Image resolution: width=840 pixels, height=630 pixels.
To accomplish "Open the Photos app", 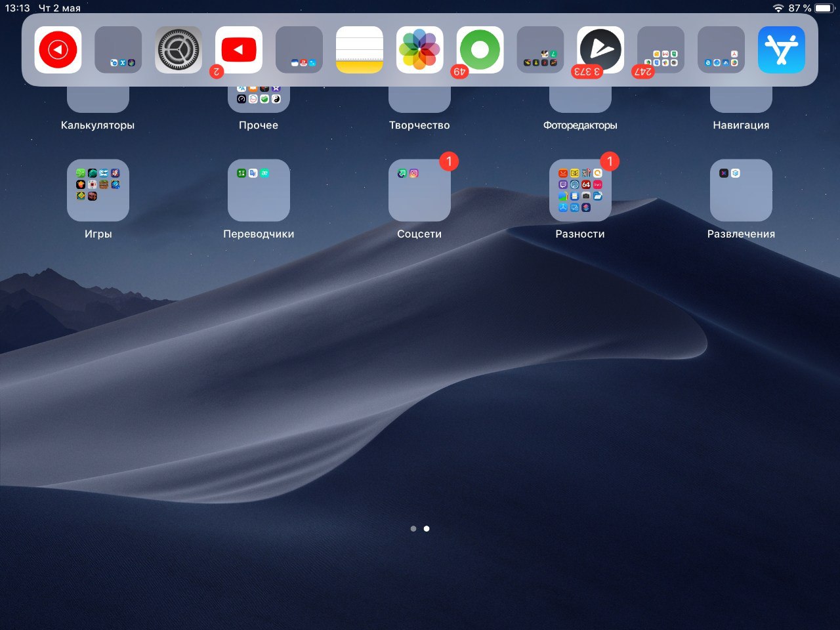I will pos(420,50).
